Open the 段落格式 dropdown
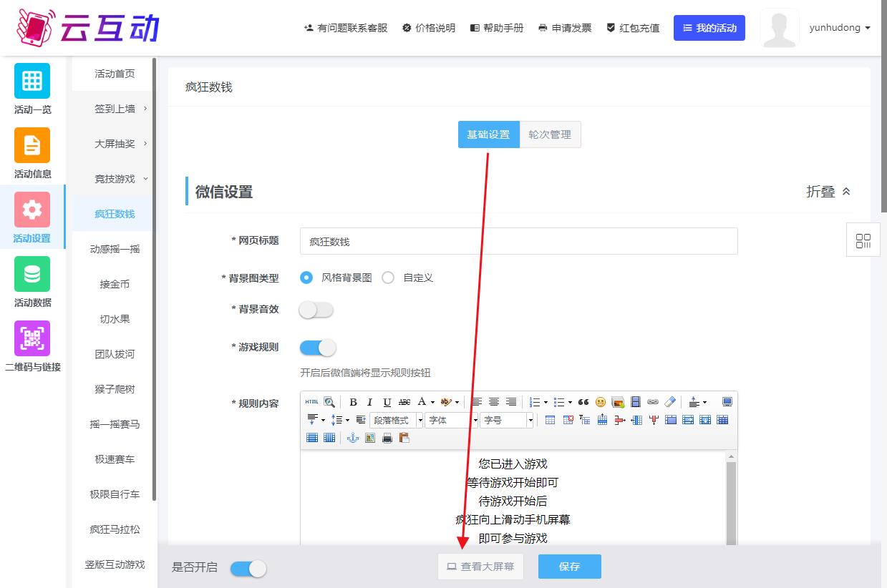This screenshot has width=887, height=588. pos(396,421)
